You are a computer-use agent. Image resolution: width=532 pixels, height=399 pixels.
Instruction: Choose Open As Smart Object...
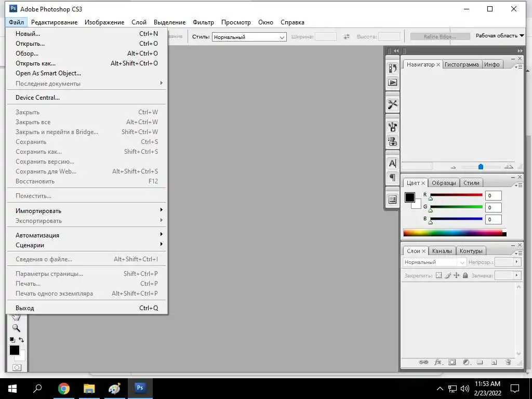point(87,73)
